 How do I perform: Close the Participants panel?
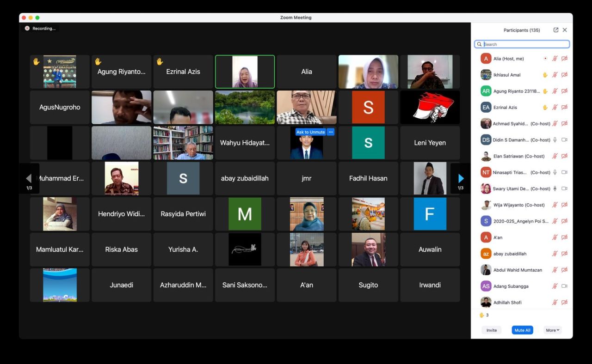click(x=565, y=30)
